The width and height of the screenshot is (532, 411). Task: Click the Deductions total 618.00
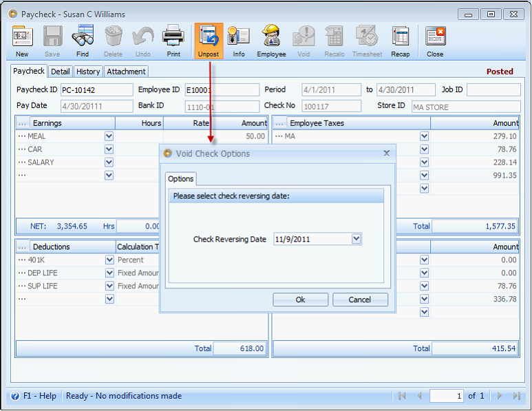click(240, 348)
